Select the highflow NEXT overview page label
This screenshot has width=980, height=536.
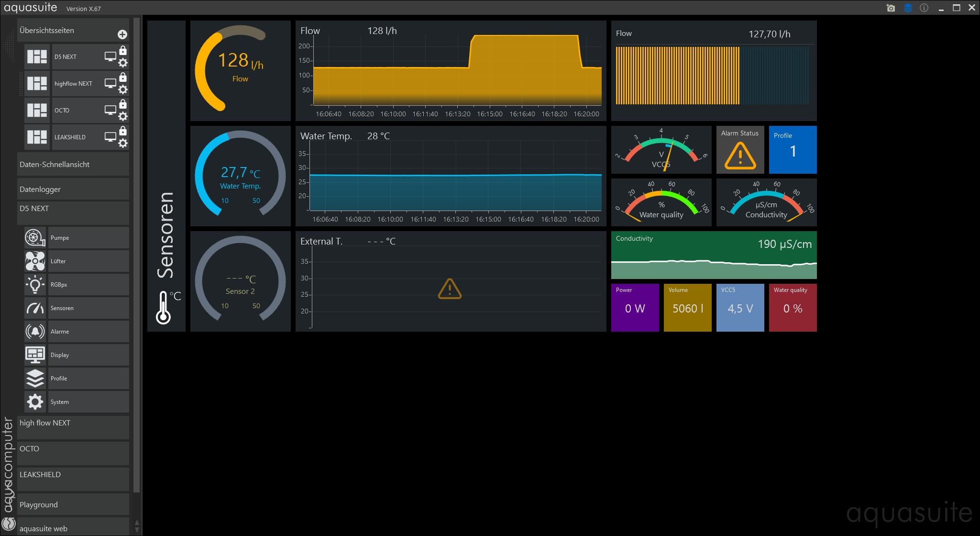(73, 84)
